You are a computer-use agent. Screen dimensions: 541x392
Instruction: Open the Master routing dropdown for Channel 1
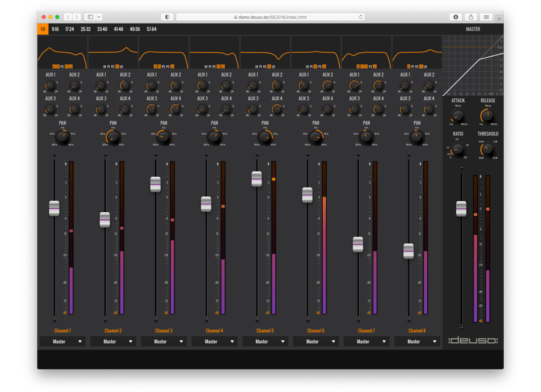[x=63, y=341]
